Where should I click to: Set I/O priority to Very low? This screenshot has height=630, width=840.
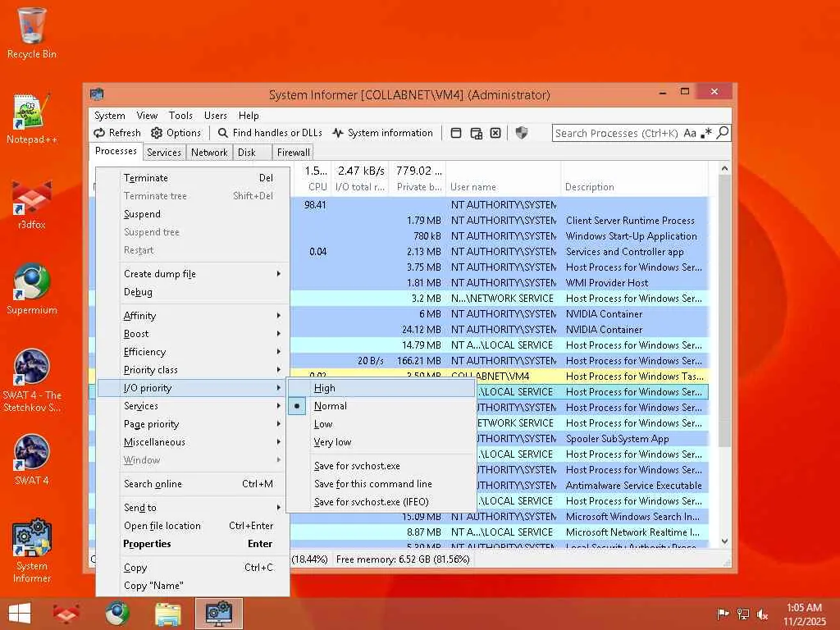click(381, 442)
